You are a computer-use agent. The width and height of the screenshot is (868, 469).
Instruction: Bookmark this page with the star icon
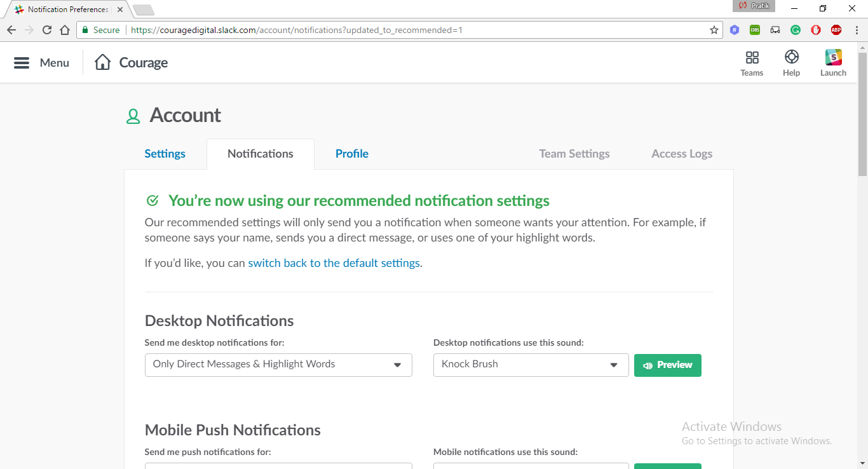[x=714, y=30]
